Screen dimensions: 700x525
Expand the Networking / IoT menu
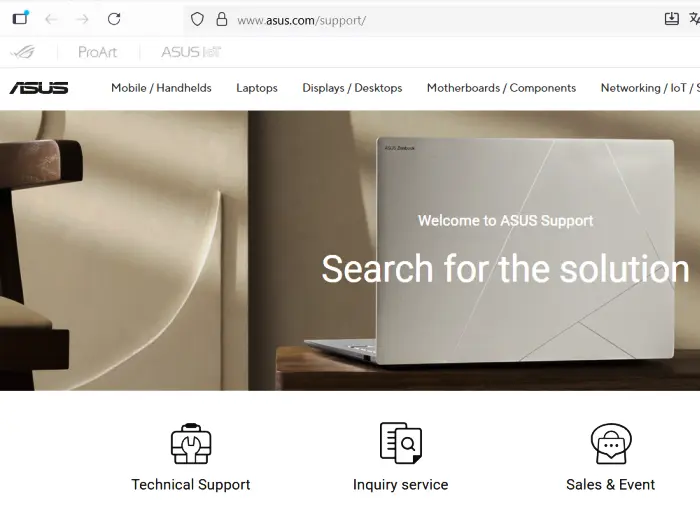coord(650,88)
